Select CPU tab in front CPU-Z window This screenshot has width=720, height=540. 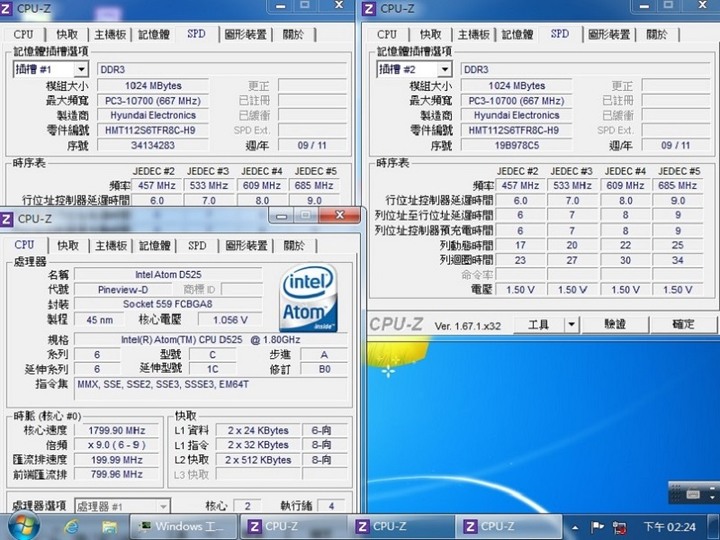click(24, 245)
